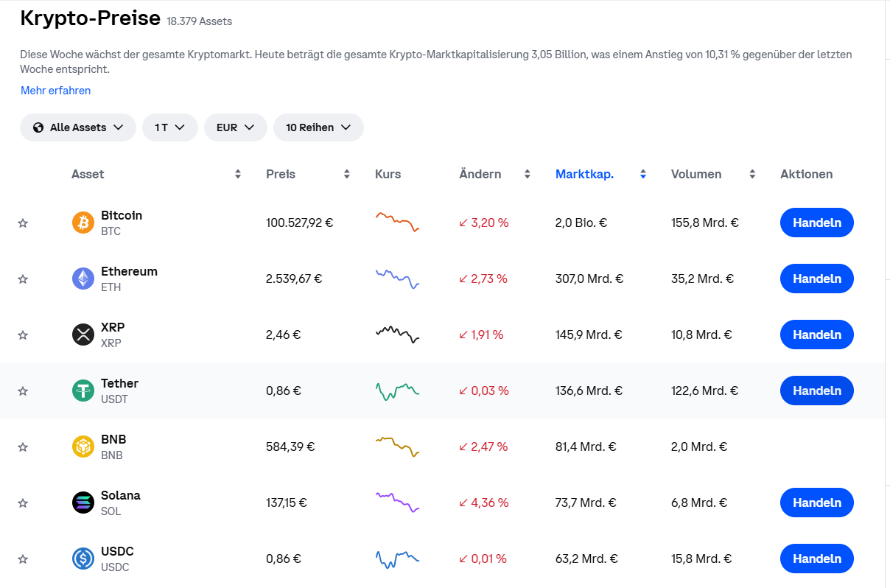Click the Solana coin logo
Screen dimensions: 890x588
tap(83, 503)
